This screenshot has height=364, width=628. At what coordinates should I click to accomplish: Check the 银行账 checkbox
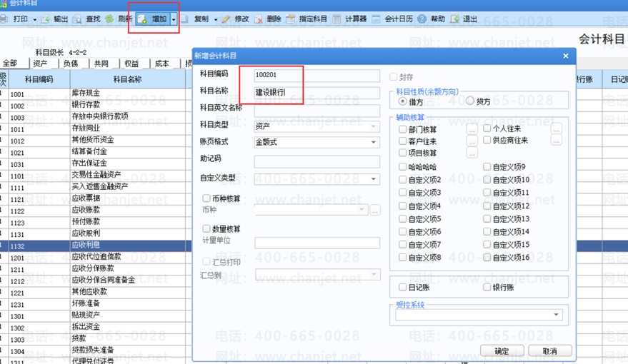pyautogui.click(x=487, y=287)
